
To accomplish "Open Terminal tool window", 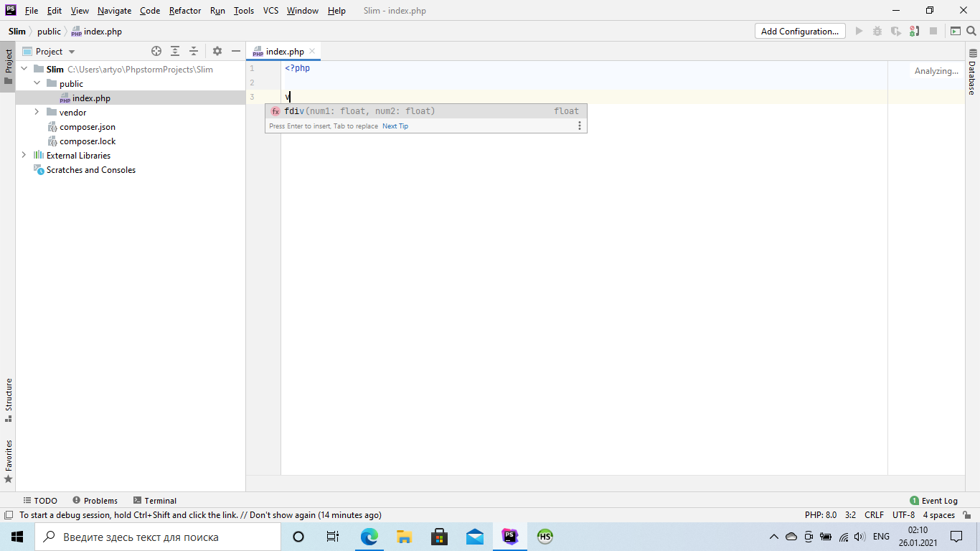I will tap(154, 501).
